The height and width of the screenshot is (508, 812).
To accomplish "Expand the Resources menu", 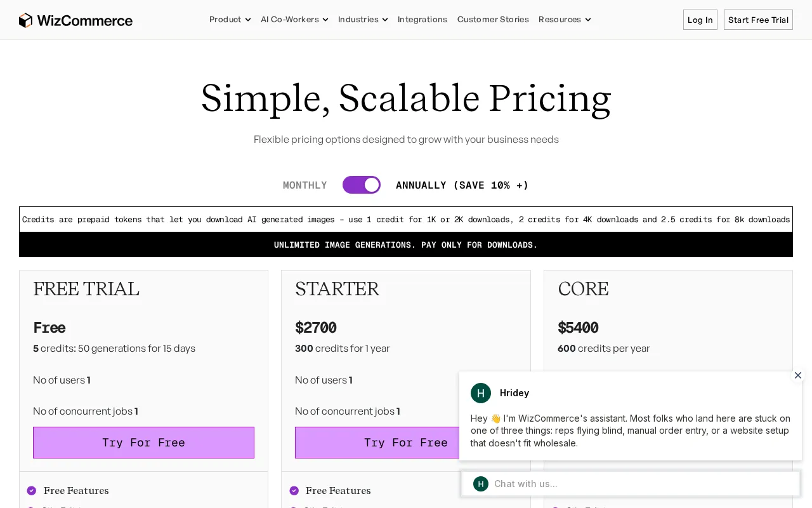I will [x=565, y=20].
